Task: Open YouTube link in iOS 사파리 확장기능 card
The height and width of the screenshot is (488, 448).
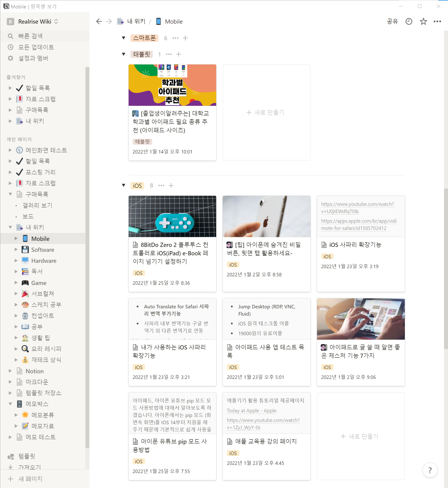Action: (357, 208)
